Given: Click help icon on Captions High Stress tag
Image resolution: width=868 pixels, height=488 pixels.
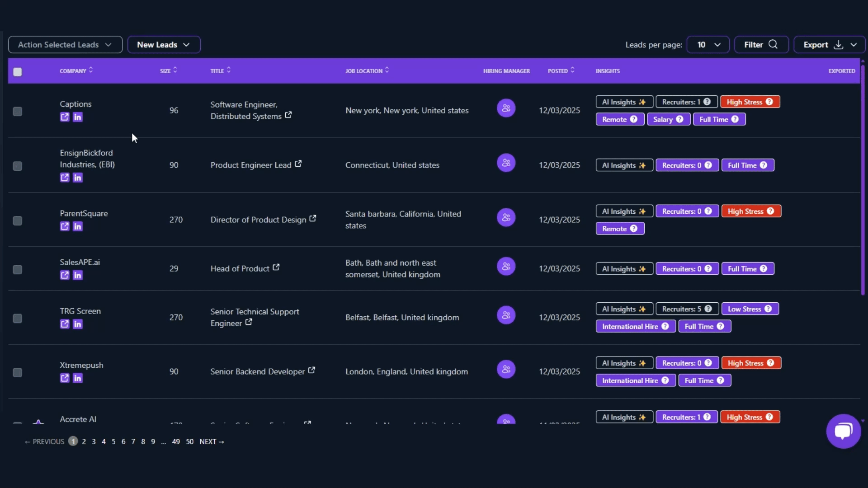Looking at the screenshot, I should pos(769,102).
